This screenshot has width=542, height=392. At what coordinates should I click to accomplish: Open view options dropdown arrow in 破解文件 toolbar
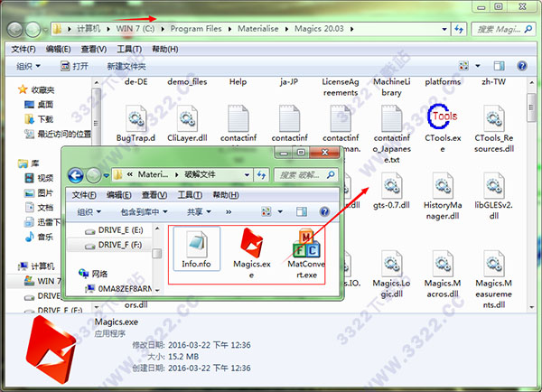pos(280,211)
